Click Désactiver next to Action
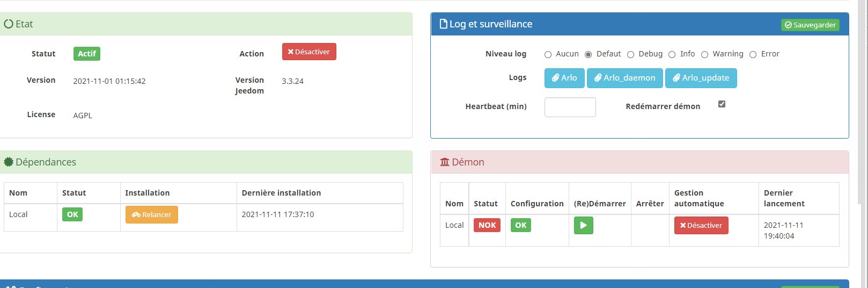Viewport: 868px width, 288px height. 309,52
